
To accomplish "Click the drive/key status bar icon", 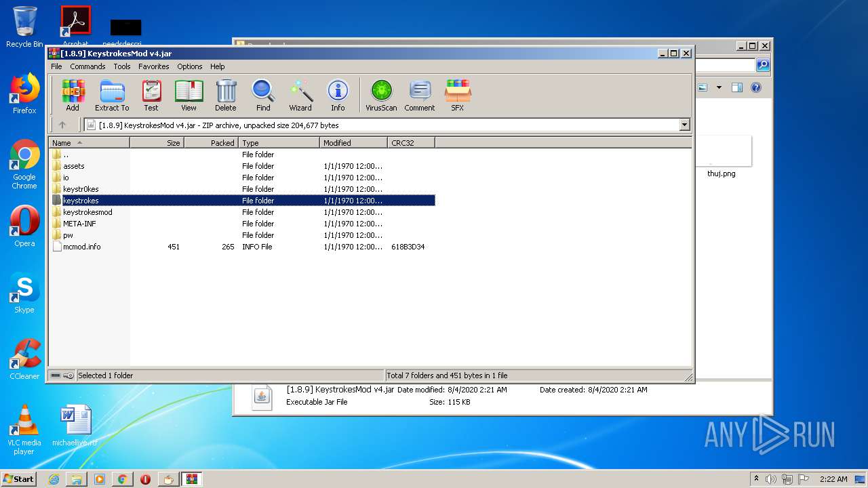I will [x=62, y=375].
